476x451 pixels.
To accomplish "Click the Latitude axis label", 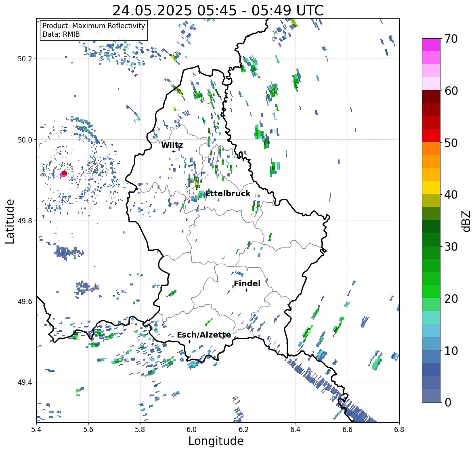I will click(x=10, y=222).
